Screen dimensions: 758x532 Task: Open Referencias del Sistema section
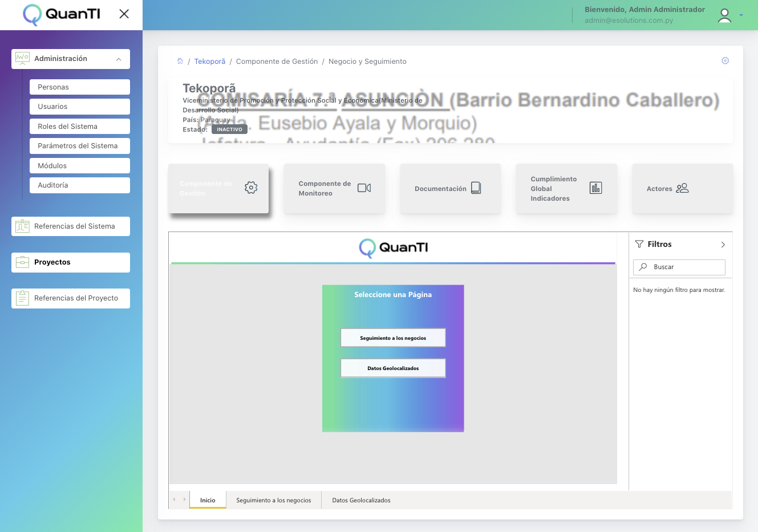click(71, 226)
